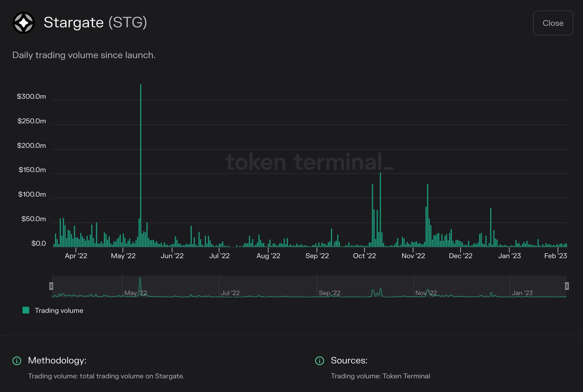583x392 pixels.
Task: Click the Sources info icon
Action: click(319, 361)
